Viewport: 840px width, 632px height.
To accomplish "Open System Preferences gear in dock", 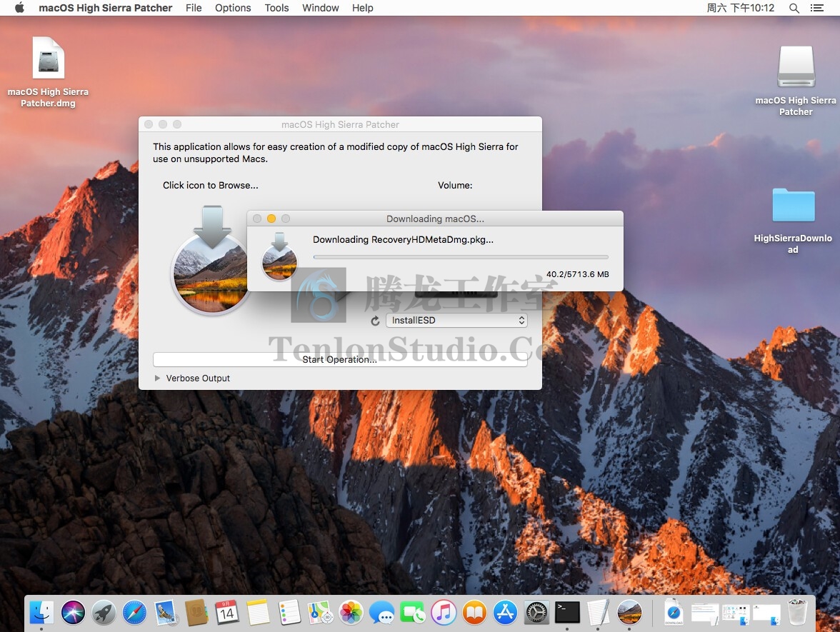I will [536, 612].
